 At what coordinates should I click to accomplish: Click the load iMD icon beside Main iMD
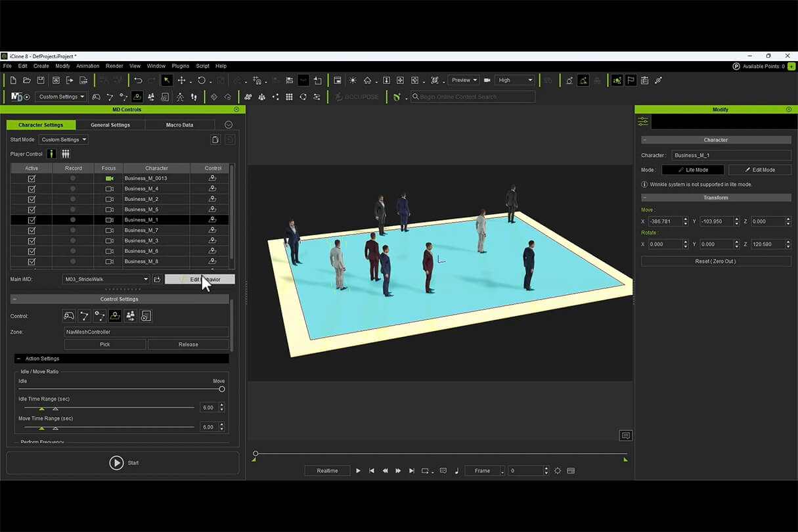click(x=157, y=279)
